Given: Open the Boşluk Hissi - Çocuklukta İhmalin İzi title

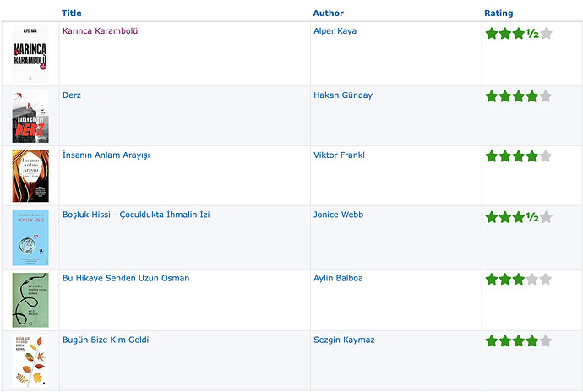Looking at the screenshot, I should tap(136, 215).
